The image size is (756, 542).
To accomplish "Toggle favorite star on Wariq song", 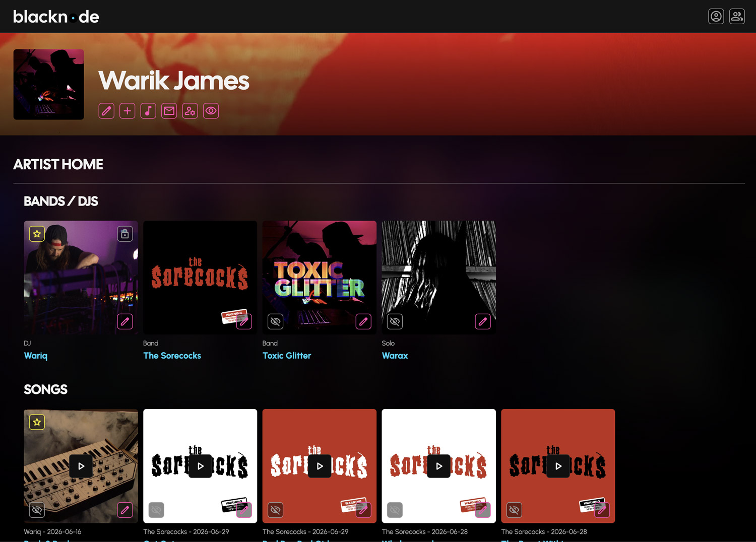I will point(37,422).
